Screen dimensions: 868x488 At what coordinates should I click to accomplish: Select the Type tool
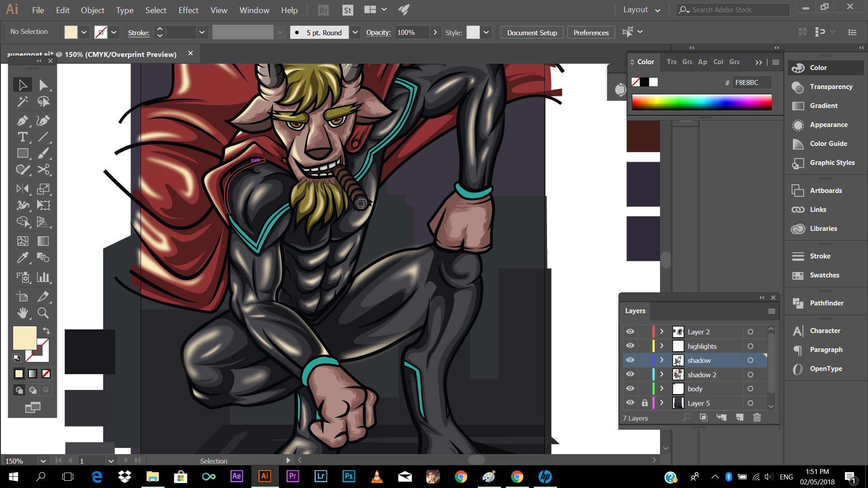[x=22, y=137]
